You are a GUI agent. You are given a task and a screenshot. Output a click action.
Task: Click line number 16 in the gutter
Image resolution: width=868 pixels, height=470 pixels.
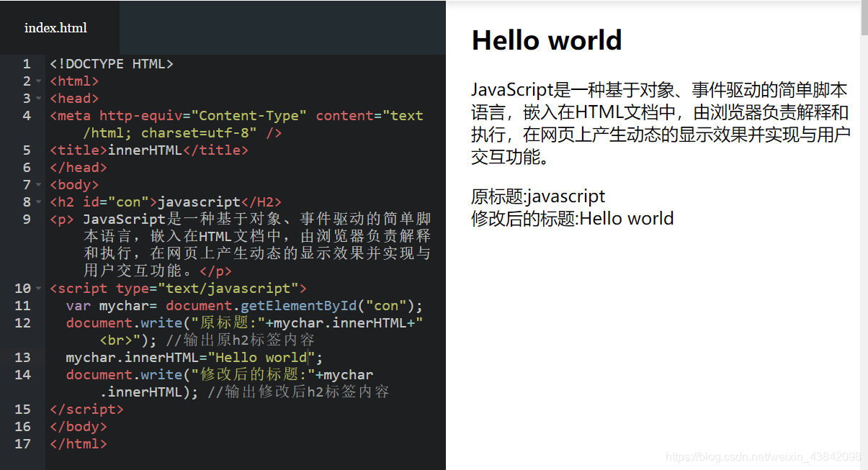coord(23,427)
